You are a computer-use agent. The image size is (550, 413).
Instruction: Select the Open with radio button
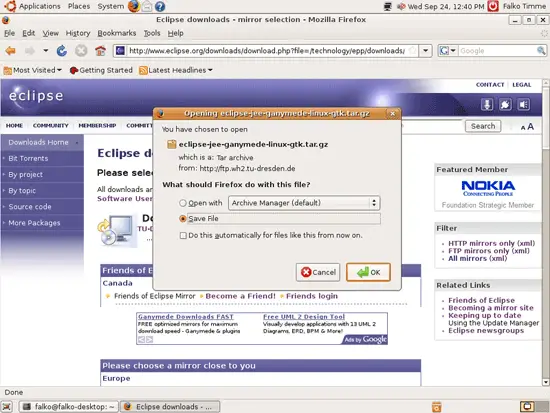[x=182, y=203]
